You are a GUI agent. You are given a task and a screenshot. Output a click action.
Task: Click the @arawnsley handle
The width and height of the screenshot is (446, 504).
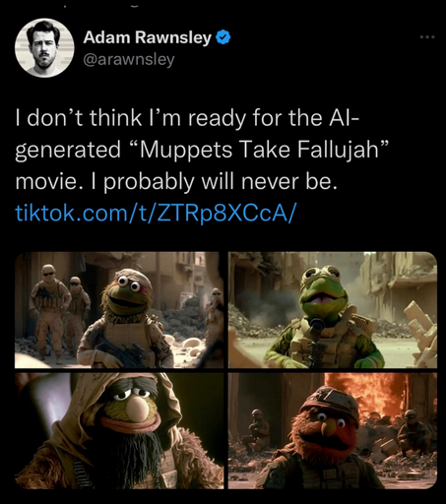tap(129, 60)
